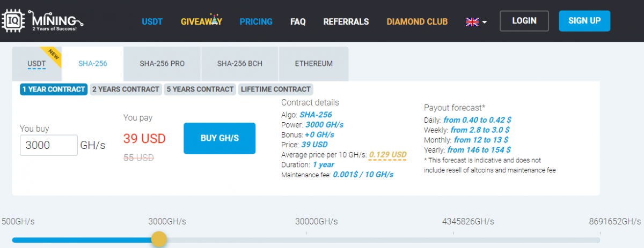Open the Ethereum mining tab

click(314, 64)
